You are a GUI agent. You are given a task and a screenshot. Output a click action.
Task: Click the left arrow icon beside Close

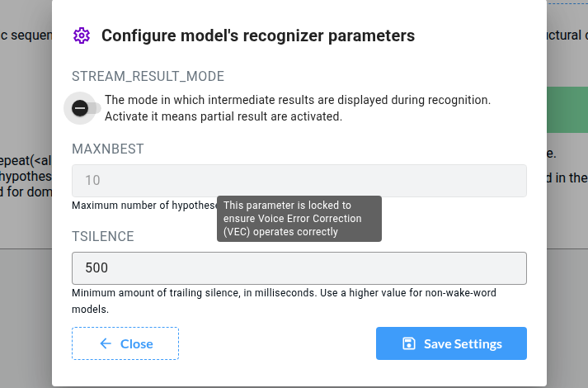click(x=106, y=343)
